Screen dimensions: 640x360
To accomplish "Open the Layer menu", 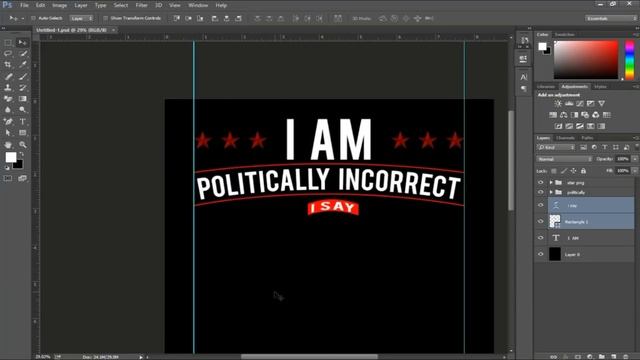I will [80, 5].
